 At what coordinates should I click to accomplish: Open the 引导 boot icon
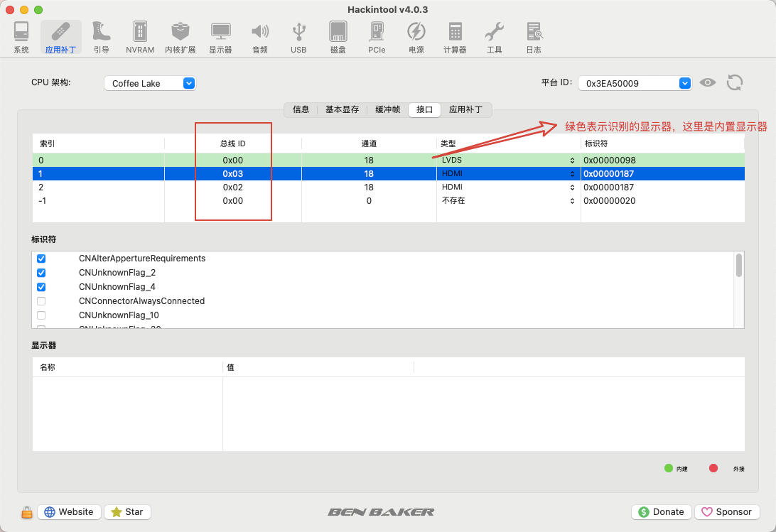pyautogui.click(x=101, y=37)
